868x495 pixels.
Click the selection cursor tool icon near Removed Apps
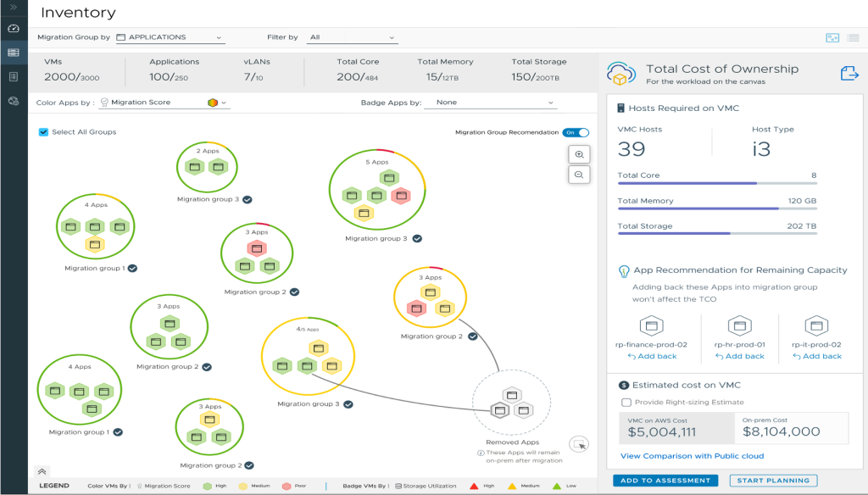point(579,444)
